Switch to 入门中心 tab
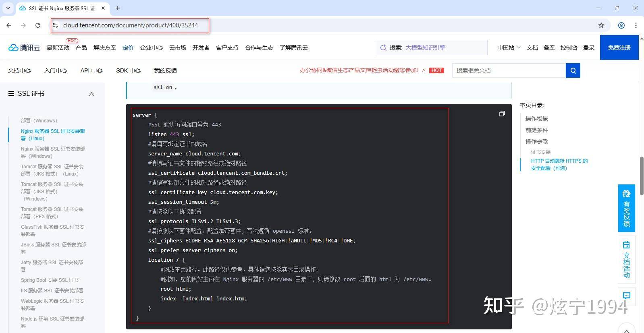 [x=56, y=70]
